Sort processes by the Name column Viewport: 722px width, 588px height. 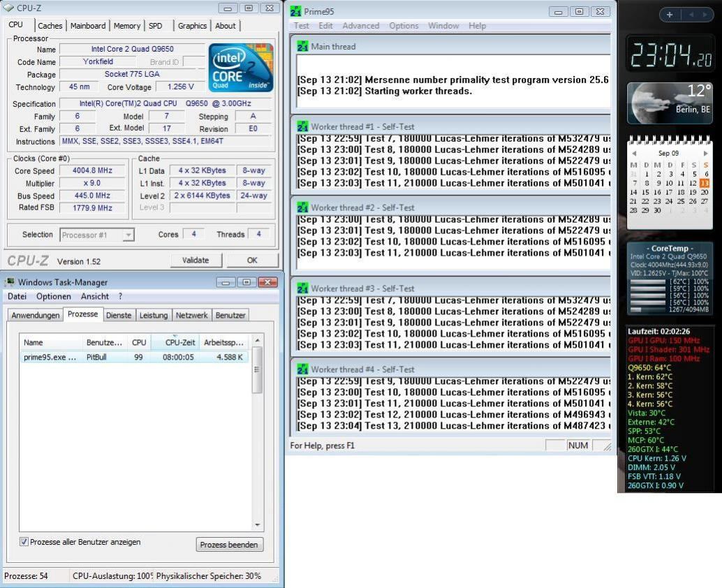tap(52, 343)
